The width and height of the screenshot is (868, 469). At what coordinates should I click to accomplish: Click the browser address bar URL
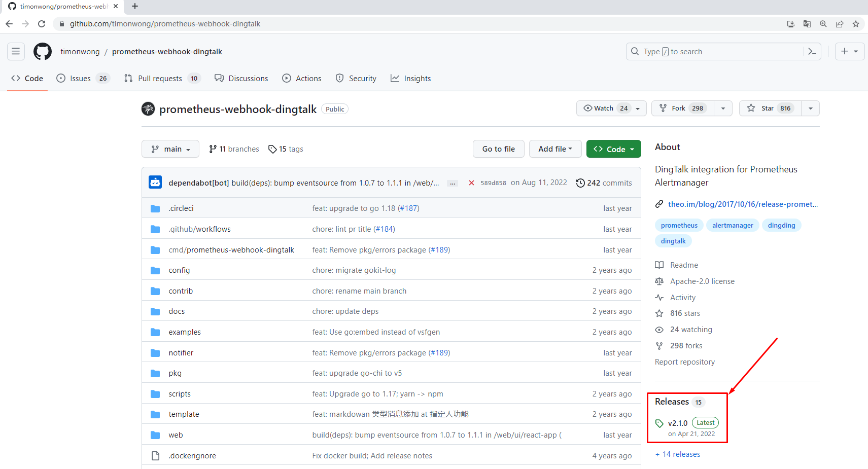[165, 24]
